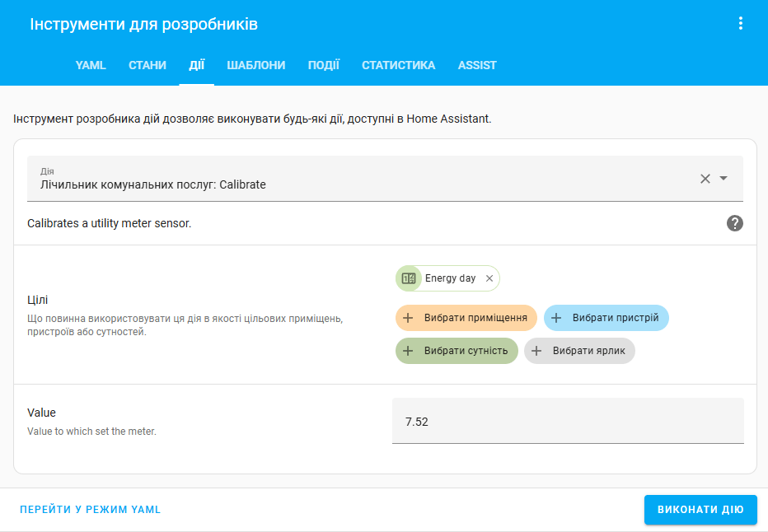Click the 'Calibrates a utility meter sensor.' description

[110, 223]
